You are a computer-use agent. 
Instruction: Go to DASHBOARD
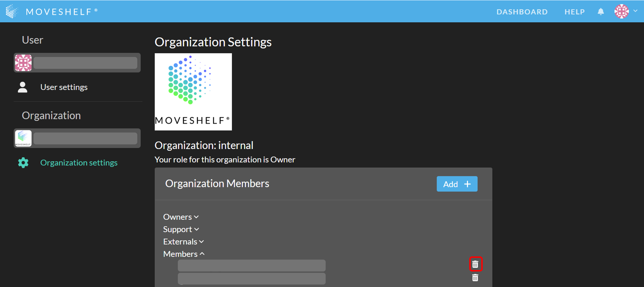522,12
